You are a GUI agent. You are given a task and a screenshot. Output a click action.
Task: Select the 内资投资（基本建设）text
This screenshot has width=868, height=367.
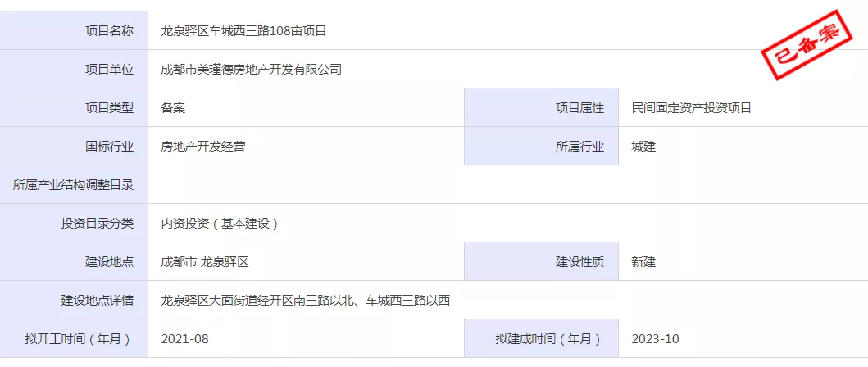coord(220,224)
